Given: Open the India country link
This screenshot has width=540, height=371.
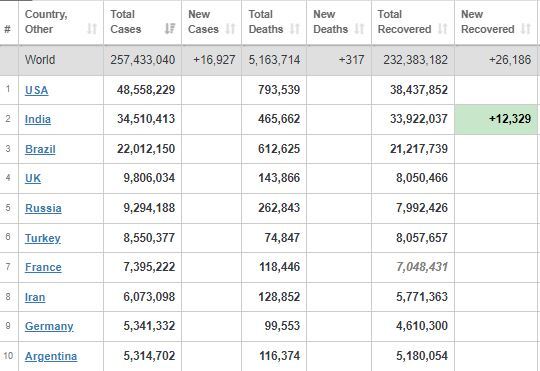Looking at the screenshot, I should tap(38, 119).
